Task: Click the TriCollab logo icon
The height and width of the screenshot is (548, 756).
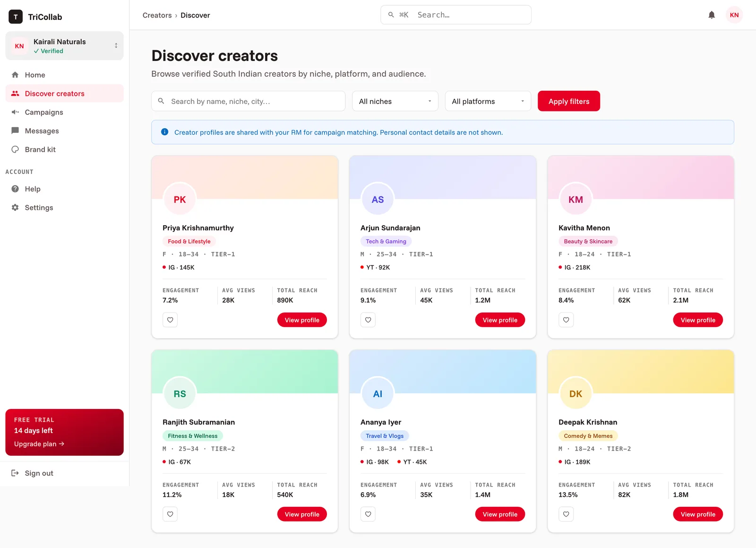Action: point(16,17)
